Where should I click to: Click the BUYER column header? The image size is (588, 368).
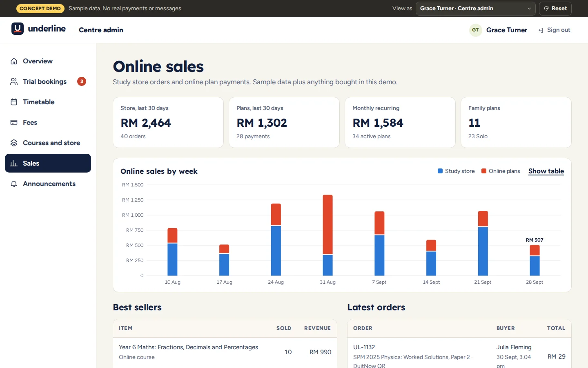[x=506, y=328]
